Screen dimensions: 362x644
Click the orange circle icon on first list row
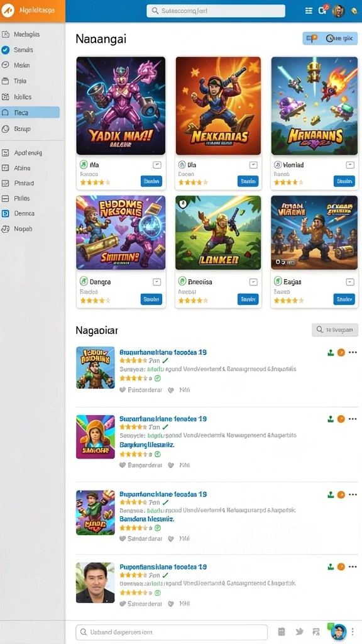click(341, 352)
